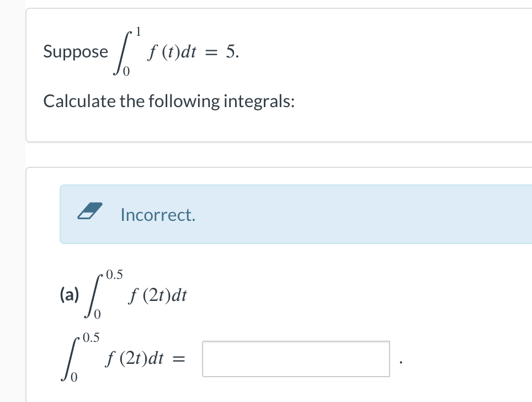
Task: Select the answer field for part (a)
Action: click(x=296, y=358)
